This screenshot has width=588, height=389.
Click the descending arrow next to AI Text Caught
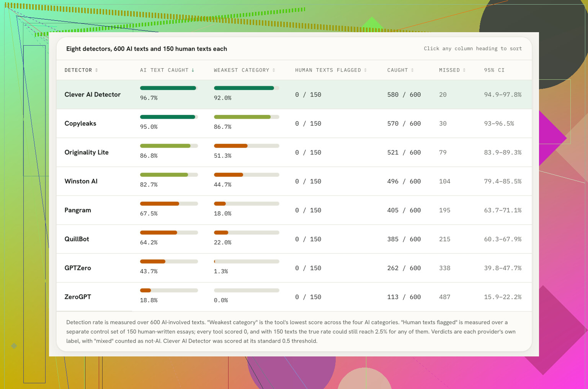pos(193,70)
